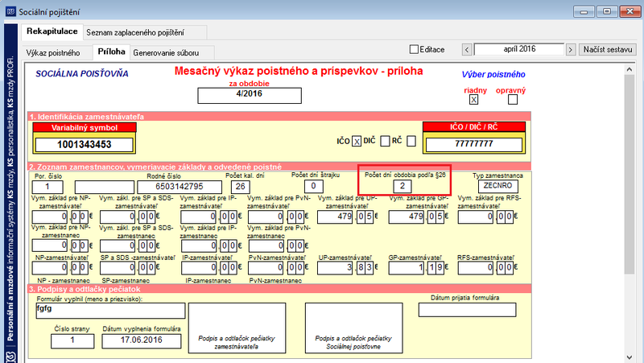Click the KS app icon in title bar
This screenshot has height=363, width=644.
10,11
